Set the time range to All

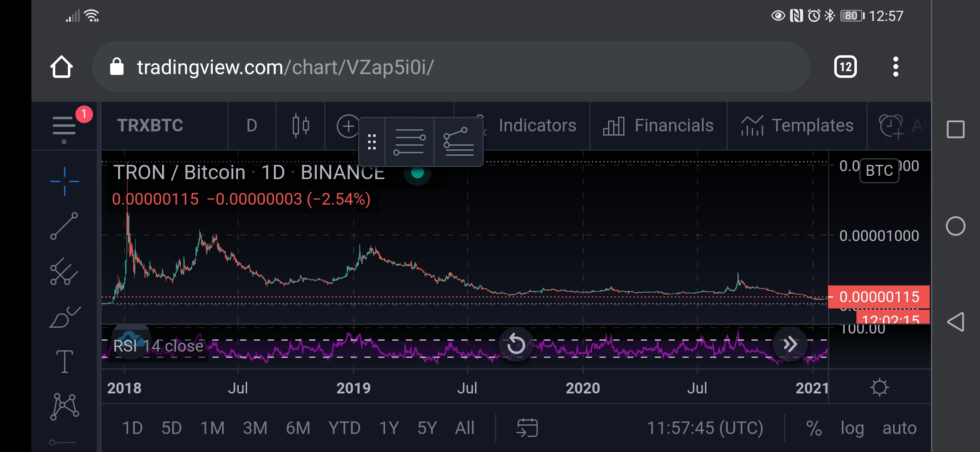coord(465,428)
